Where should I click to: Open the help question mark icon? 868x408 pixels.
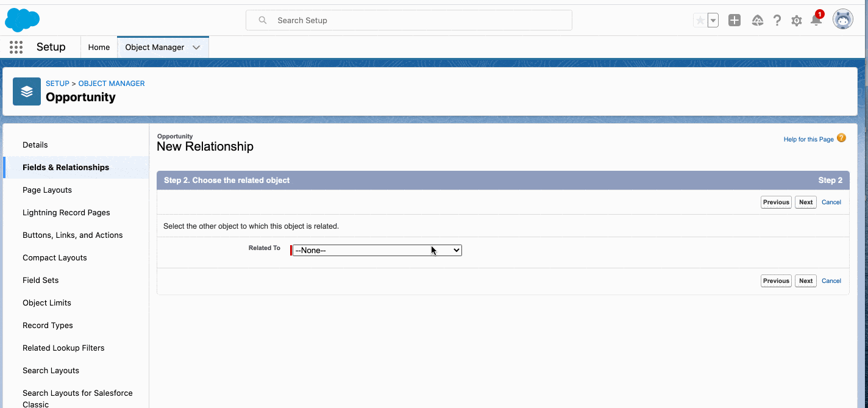tap(777, 20)
